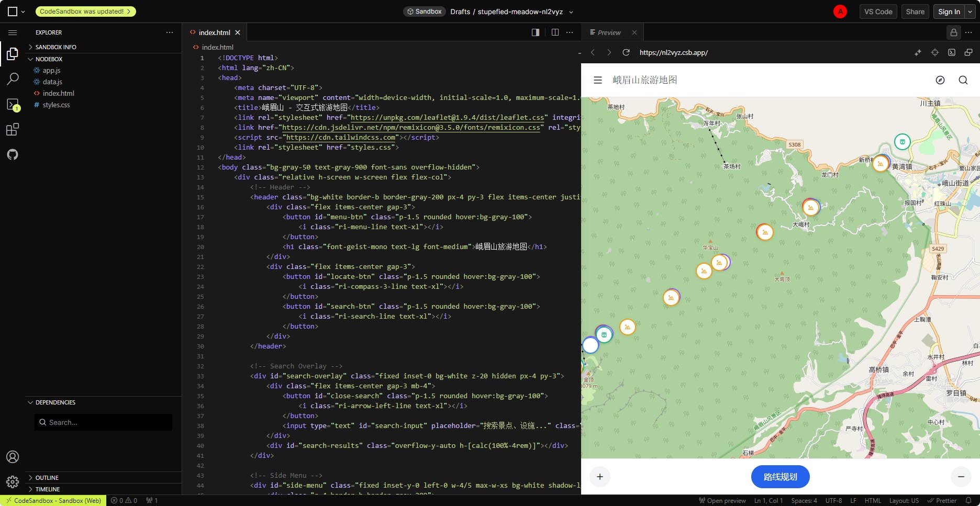Image resolution: width=980 pixels, height=506 pixels.
Task: Click the search icon in map header
Action: [x=963, y=80]
